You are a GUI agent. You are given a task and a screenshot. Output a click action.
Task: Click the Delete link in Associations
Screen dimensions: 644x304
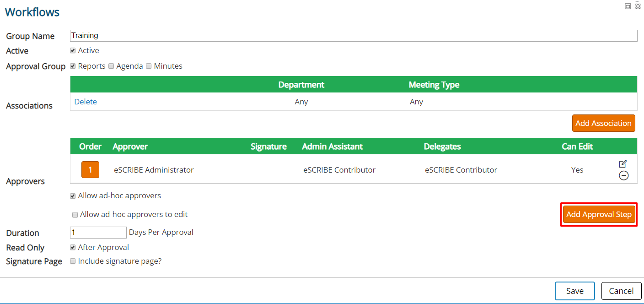(x=86, y=102)
